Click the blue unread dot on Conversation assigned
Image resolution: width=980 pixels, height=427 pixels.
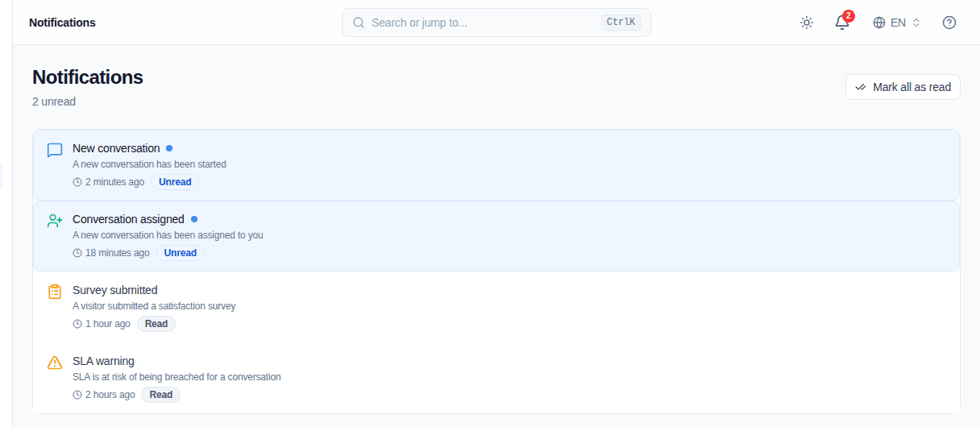point(194,219)
